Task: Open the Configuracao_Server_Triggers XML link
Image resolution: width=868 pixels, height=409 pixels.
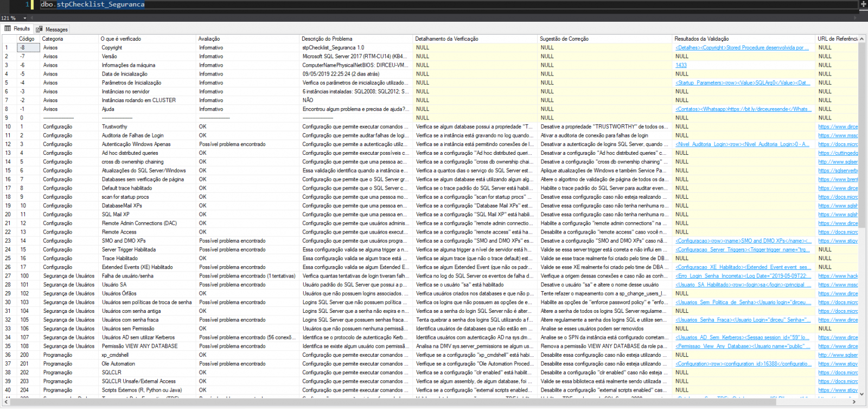Action: [x=743, y=250]
